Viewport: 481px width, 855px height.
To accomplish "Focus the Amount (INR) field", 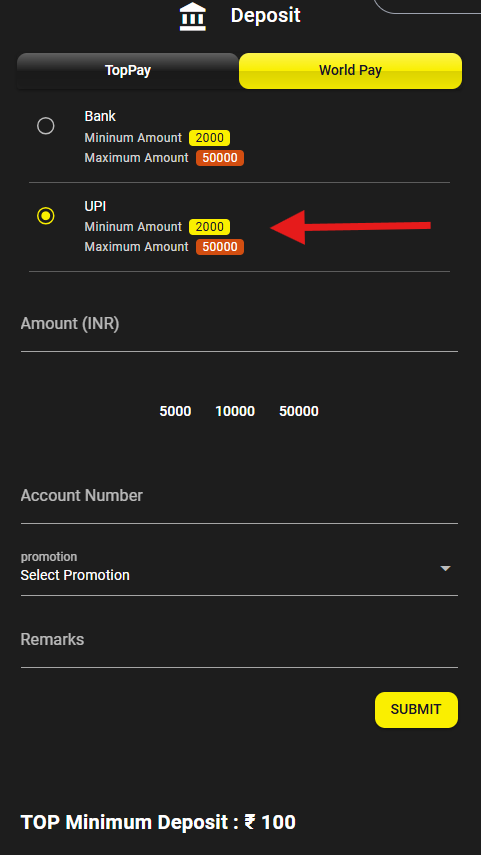I will [239, 328].
